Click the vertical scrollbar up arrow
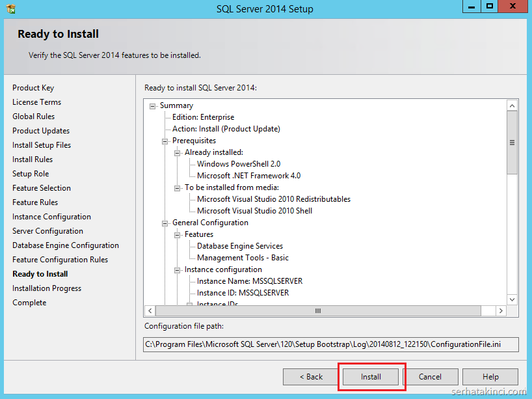This screenshot has width=532, height=399. [512, 105]
